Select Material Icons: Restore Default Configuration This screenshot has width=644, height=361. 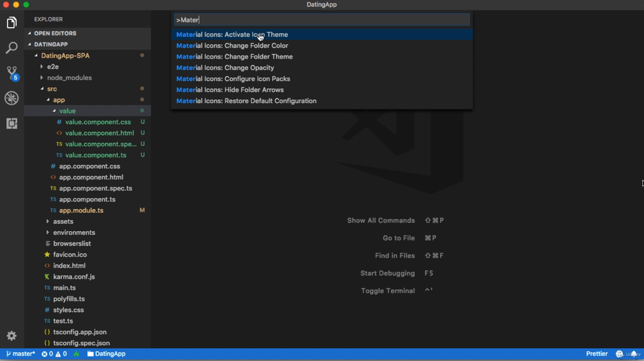[321, 101]
